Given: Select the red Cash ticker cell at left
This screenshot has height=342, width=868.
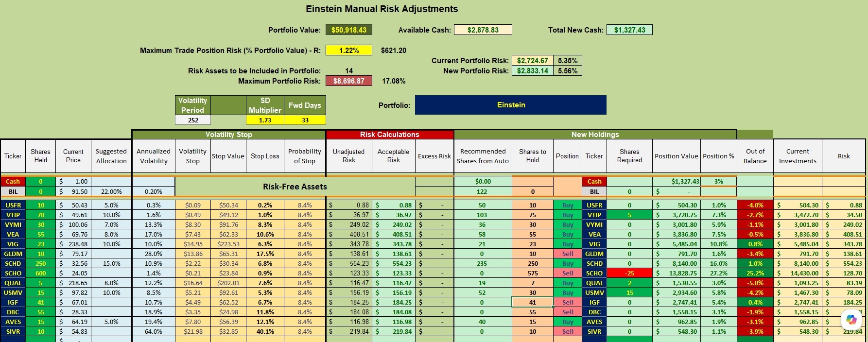Looking at the screenshot, I should pyautogui.click(x=13, y=181).
